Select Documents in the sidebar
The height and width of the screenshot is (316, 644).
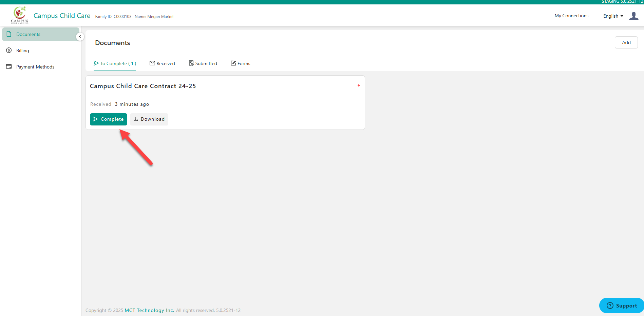coord(41,34)
